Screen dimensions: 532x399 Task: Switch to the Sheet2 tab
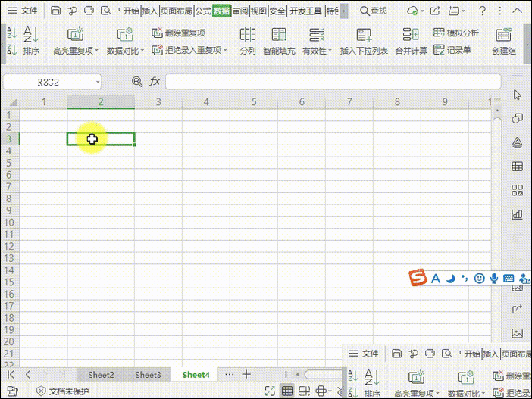click(101, 375)
